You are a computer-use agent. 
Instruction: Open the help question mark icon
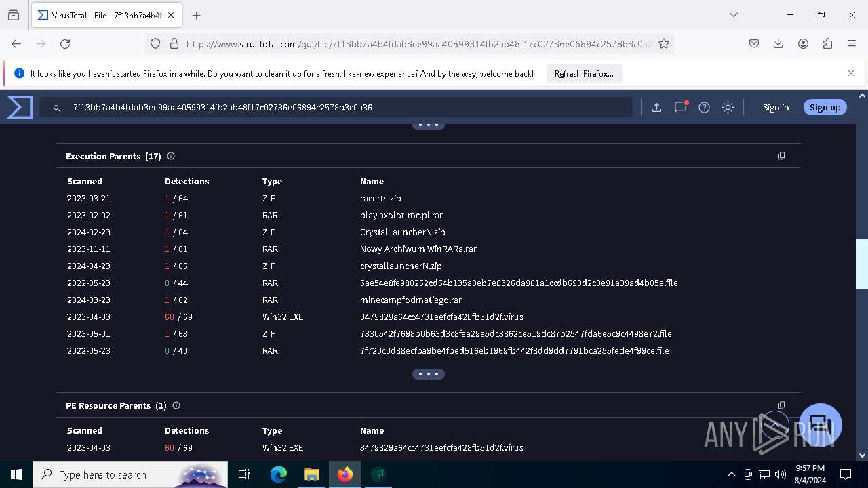(x=704, y=107)
